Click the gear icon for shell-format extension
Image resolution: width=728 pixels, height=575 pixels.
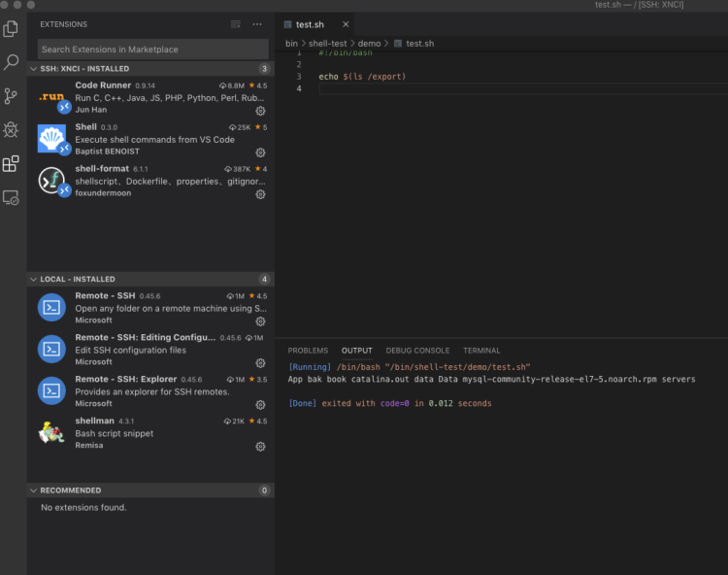pyautogui.click(x=260, y=194)
